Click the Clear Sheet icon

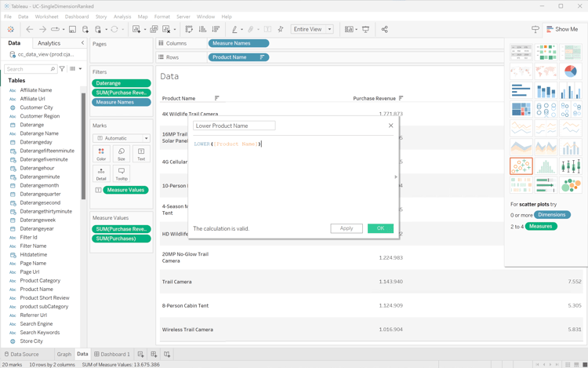166,29
